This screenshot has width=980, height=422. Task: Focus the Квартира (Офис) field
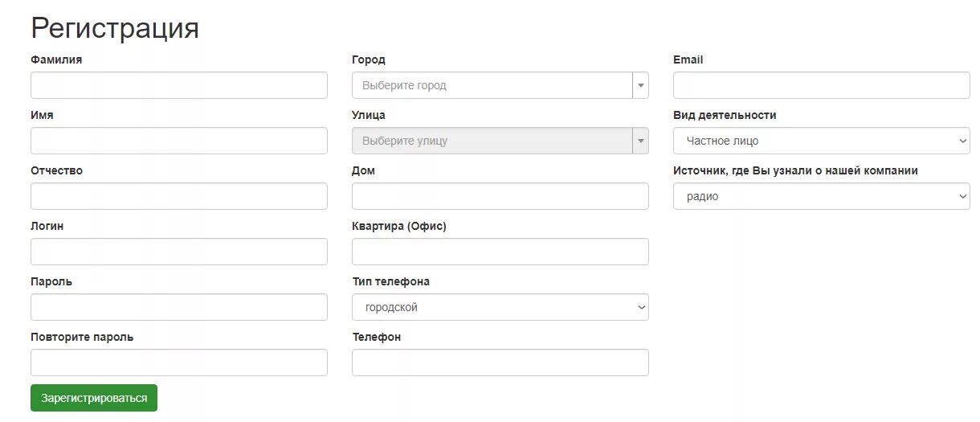coord(500,252)
